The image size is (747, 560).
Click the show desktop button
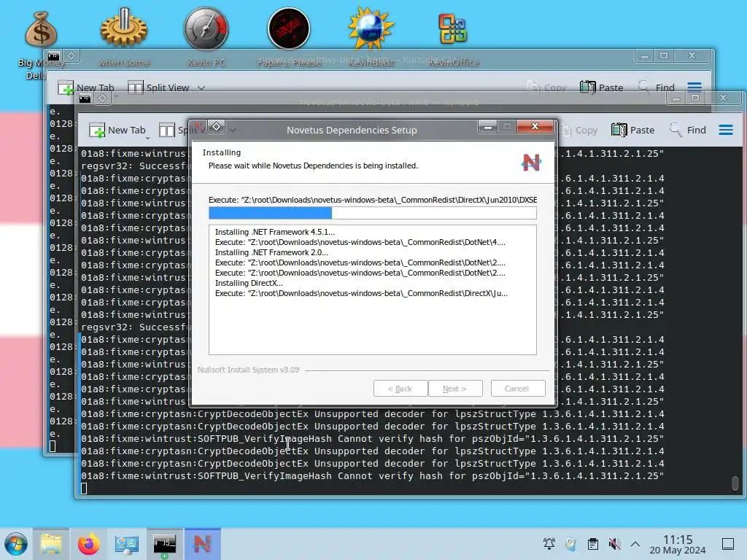pos(728,544)
